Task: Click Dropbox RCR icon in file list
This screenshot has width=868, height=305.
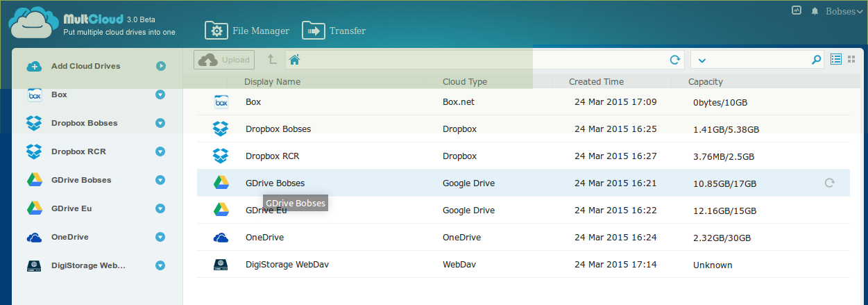Action: pyautogui.click(x=221, y=156)
